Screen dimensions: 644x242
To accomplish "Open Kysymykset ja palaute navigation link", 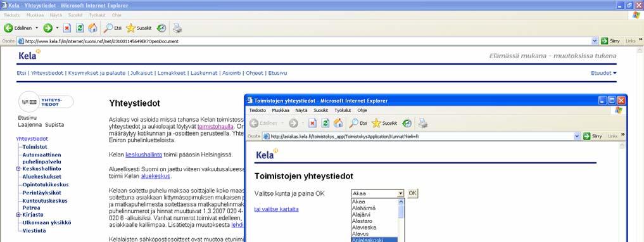I will [97, 73].
